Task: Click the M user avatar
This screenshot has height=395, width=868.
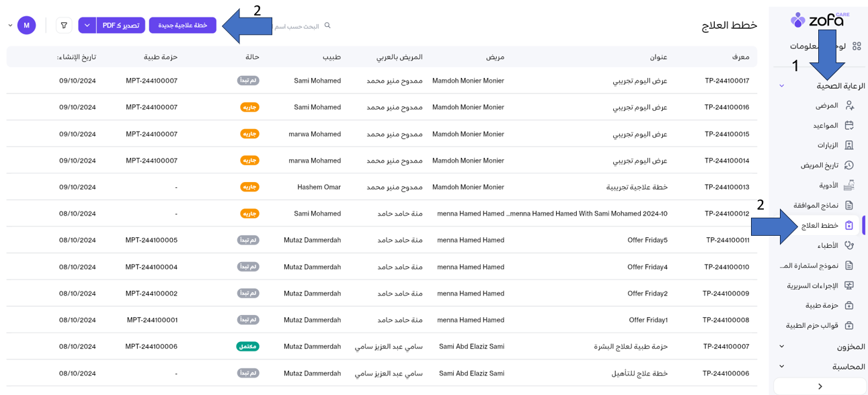Action: (26, 26)
